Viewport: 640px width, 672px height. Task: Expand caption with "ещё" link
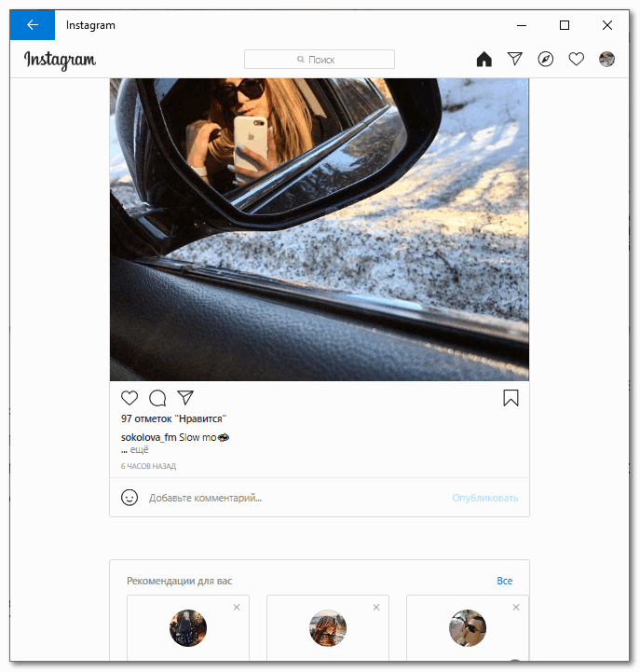[139, 449]
